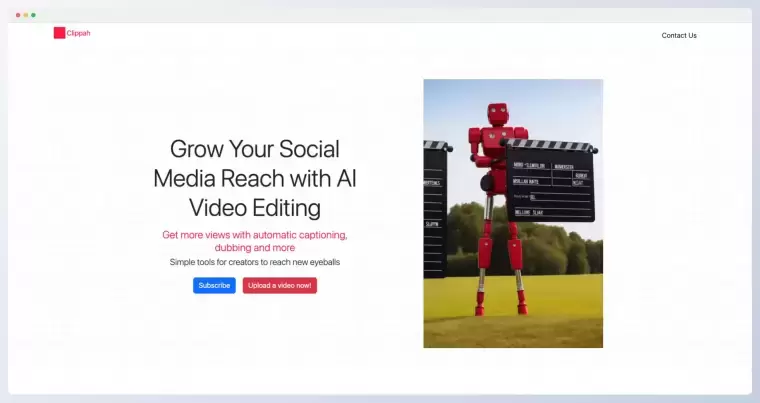
Task: Minimize the window with yellow dot
Action: click(x=26, y=15)
